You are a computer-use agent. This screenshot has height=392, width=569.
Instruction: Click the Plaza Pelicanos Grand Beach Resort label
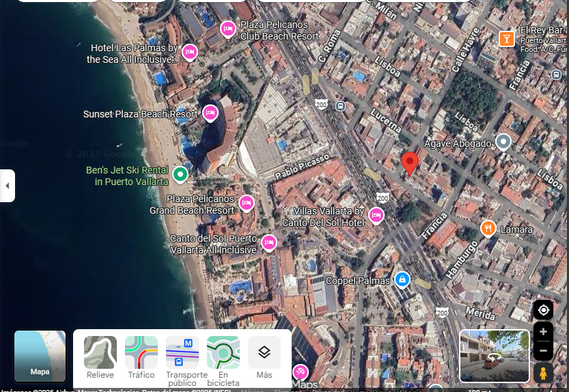click(x=191, y=205)
